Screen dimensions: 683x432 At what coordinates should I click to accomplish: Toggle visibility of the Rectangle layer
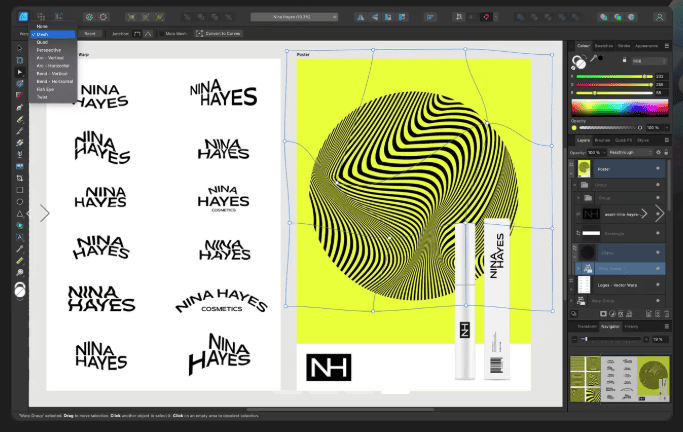[658, 233]
